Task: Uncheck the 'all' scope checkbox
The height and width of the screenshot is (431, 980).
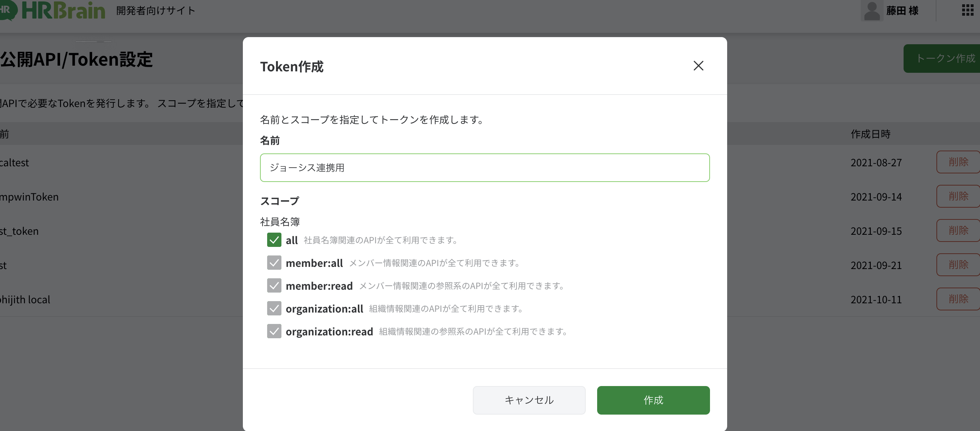Action: 274,240
